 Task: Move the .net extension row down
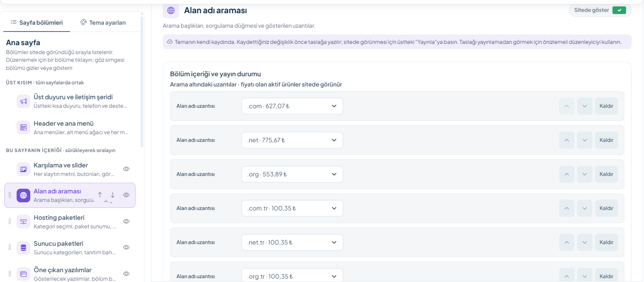click(x=585, y=140)
